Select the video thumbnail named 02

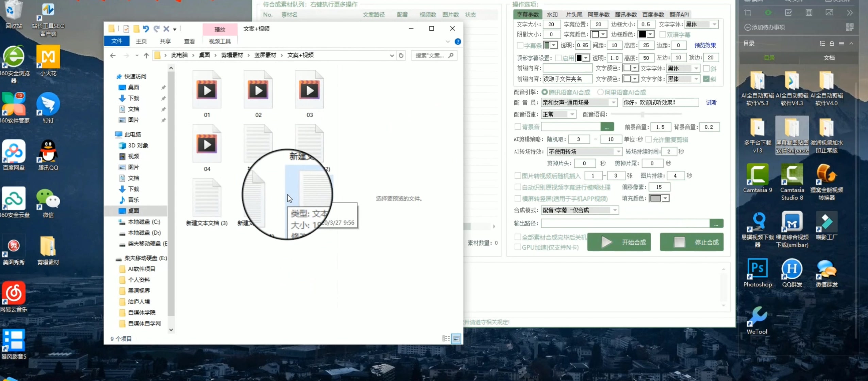(x=258, y=90)
